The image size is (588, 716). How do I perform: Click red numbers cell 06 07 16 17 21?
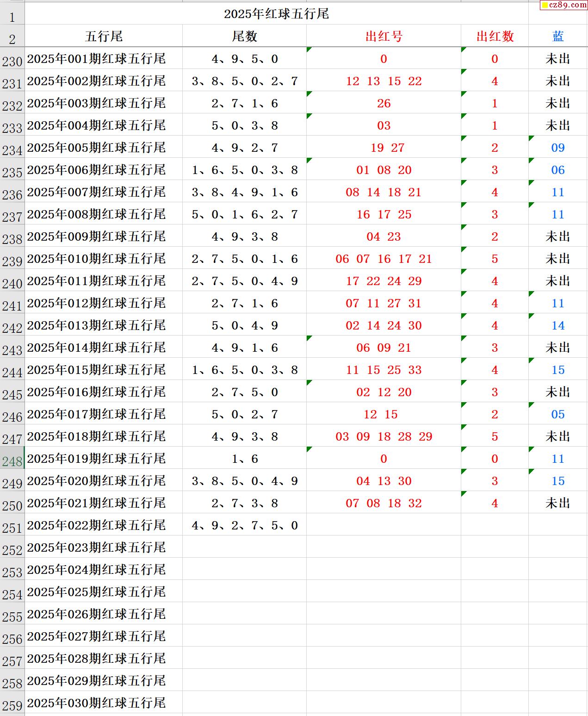pos(384,259)
